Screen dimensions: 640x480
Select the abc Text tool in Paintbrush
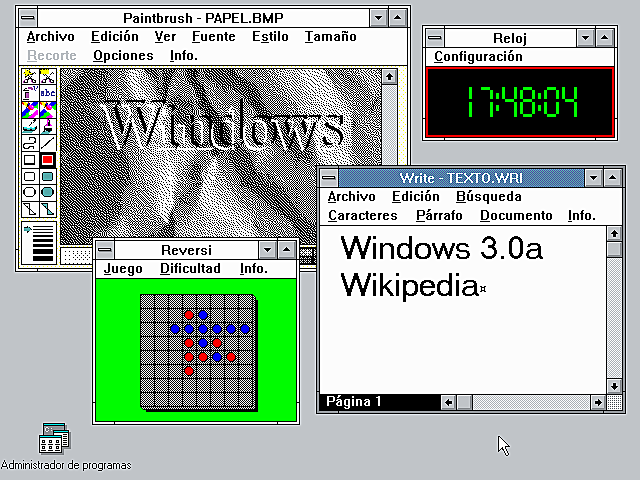[48, 93]
